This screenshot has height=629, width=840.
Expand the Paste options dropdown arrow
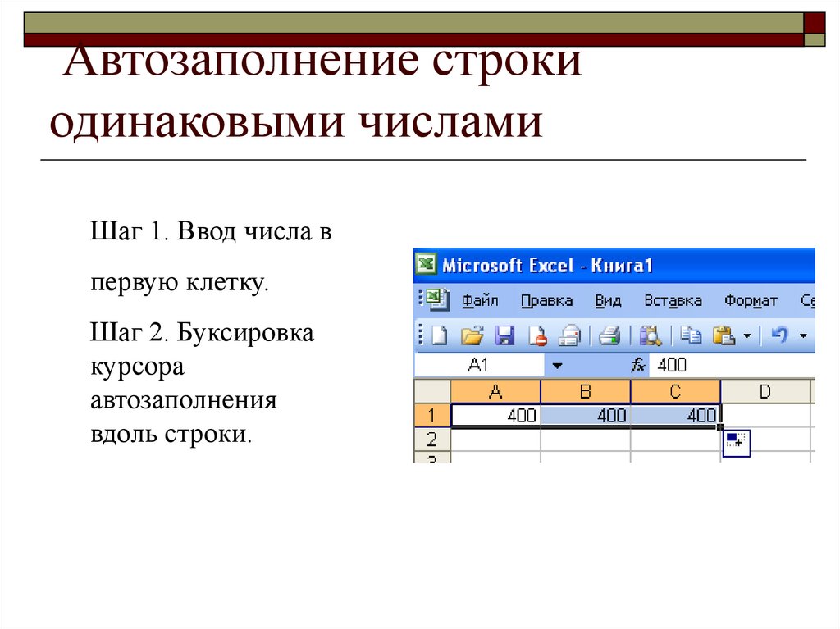tap(746, 336)
